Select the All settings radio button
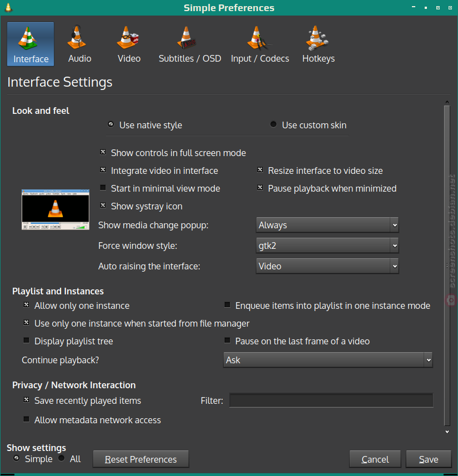This screenshot has width=458, height=476. 62,458
